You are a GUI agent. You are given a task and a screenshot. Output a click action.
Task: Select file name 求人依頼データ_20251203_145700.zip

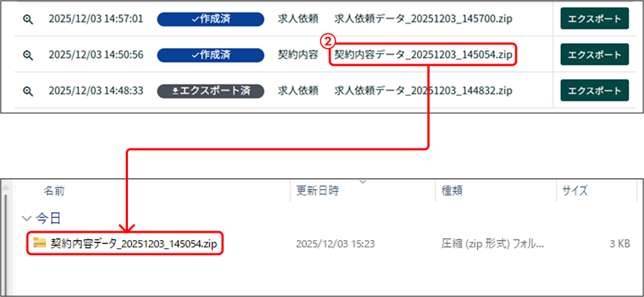click(424, 19)
